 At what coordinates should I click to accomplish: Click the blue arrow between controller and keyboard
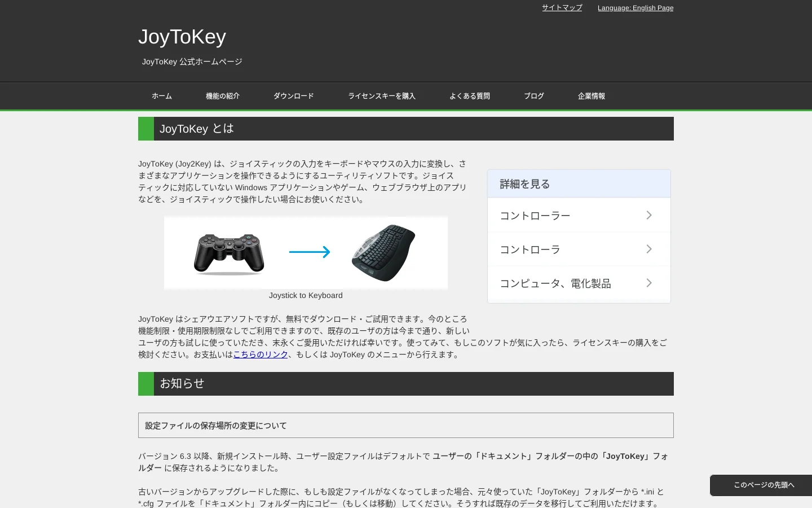pos(310,252)
